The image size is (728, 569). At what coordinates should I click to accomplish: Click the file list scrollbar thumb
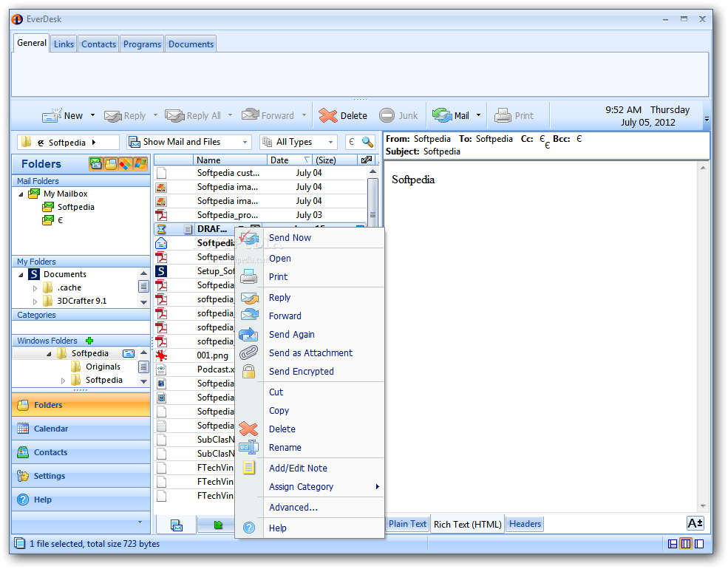pyautogui.click(x=372, y=202)
